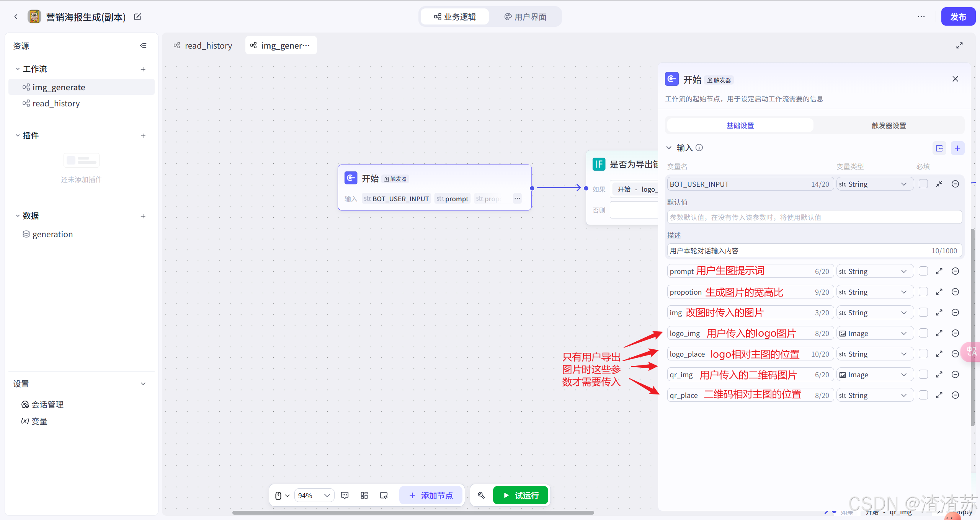Enable required checkbox for propotion variable
The width and height of the screenshot is (980, 520).
pos(923,292)
